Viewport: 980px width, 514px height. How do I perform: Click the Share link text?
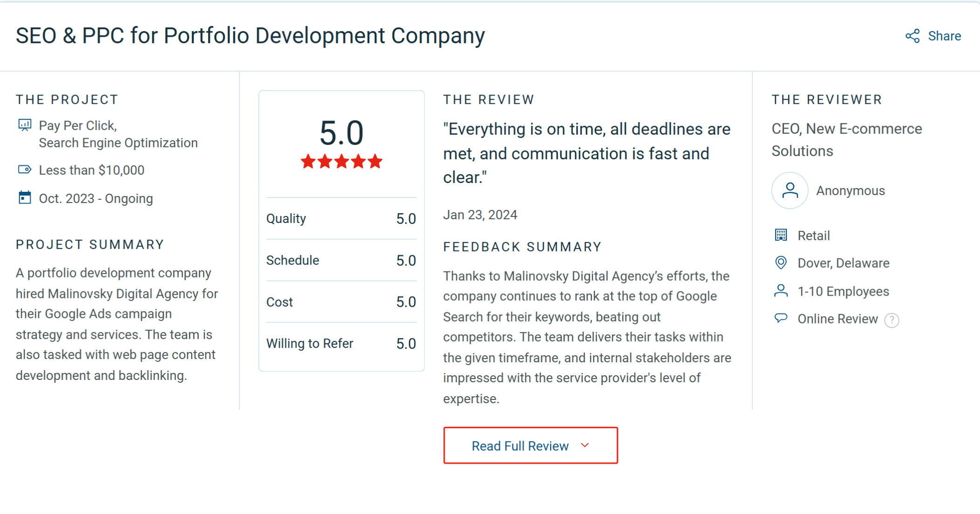pos(944,36)
